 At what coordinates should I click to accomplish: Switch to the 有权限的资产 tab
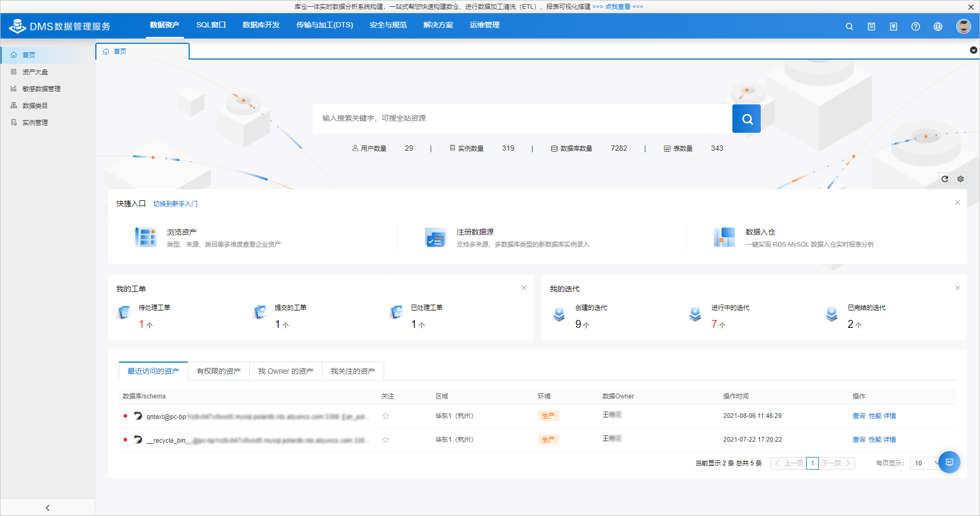[219, 371]
